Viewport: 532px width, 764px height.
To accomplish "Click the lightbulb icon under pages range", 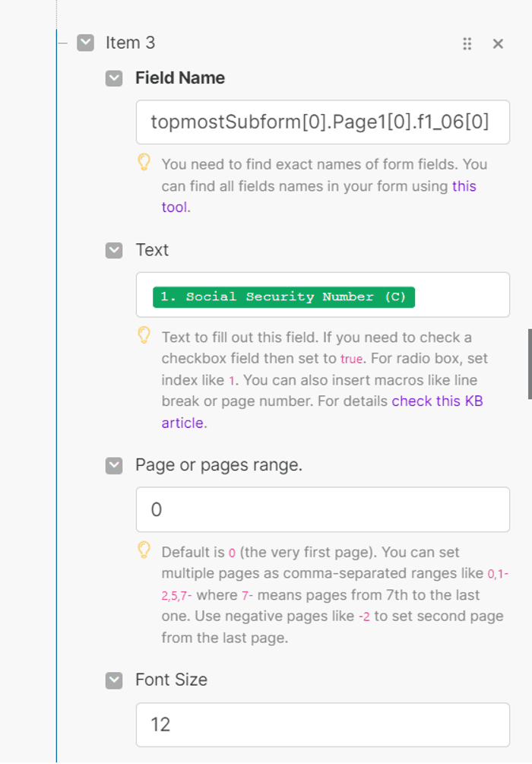I will click(144, 550).
